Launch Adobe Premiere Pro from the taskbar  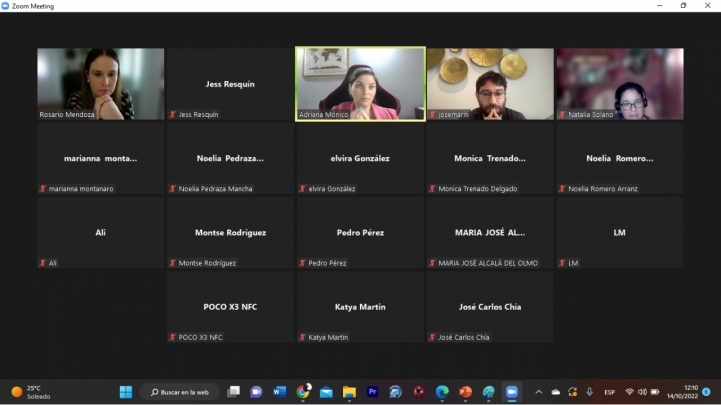pyautogui.click(x=373, y=392)
